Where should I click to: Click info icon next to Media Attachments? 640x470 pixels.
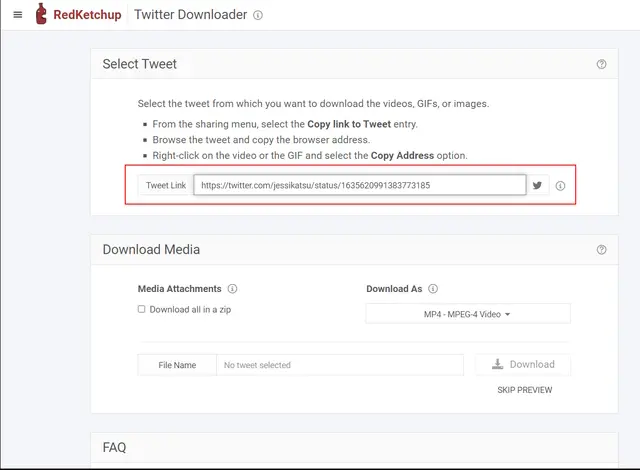(232, 289)
